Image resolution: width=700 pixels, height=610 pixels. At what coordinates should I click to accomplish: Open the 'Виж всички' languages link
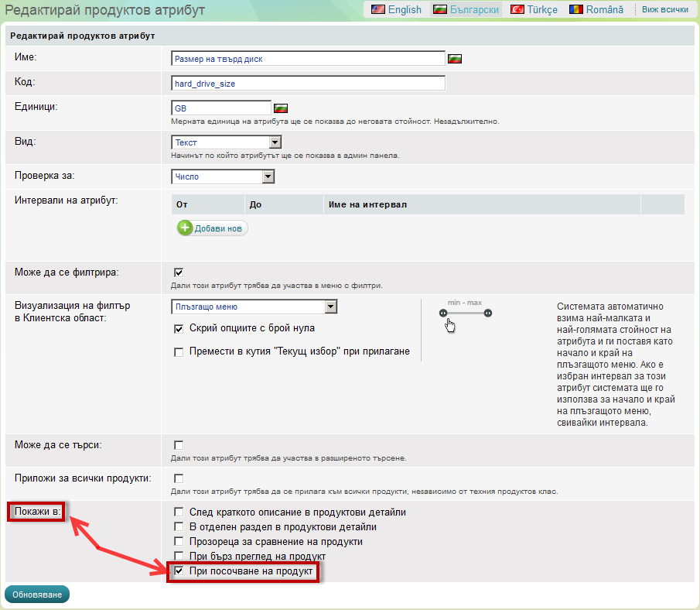tap(664, 10)
